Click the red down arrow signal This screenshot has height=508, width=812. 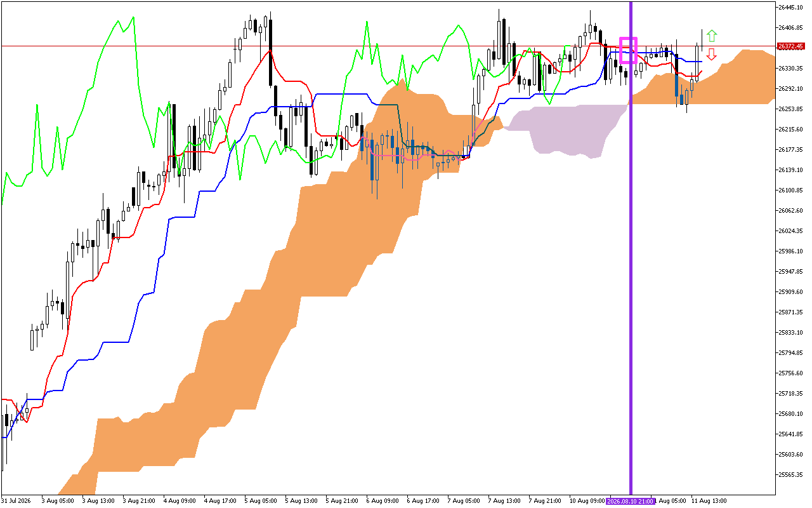[x=712, y=55]
